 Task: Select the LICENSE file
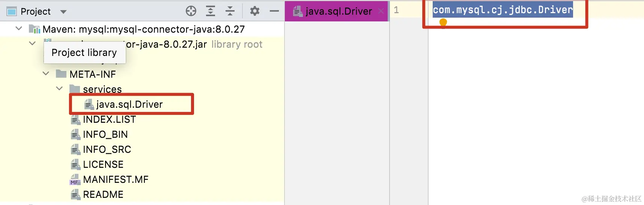click(x=103, y=164)
